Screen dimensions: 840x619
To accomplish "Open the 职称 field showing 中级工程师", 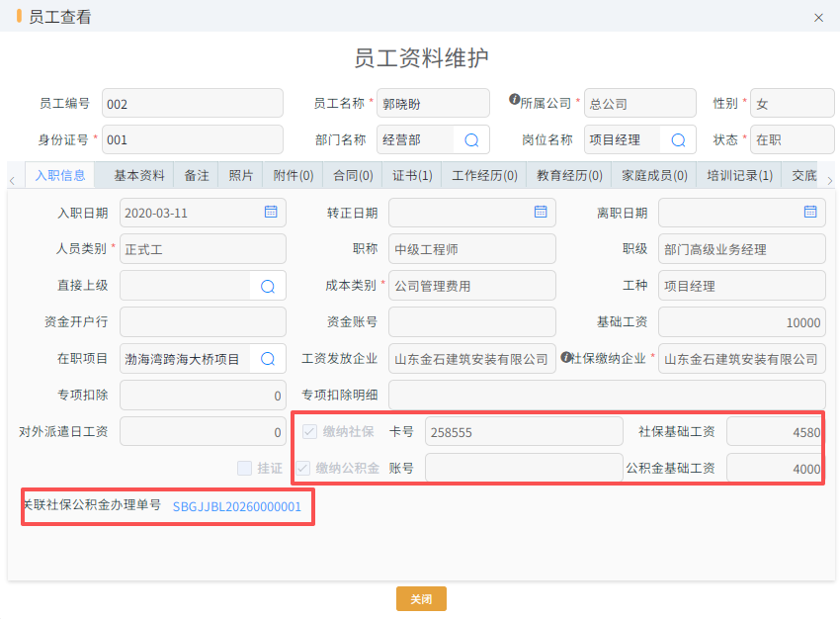I will click(x=472, y=249).
